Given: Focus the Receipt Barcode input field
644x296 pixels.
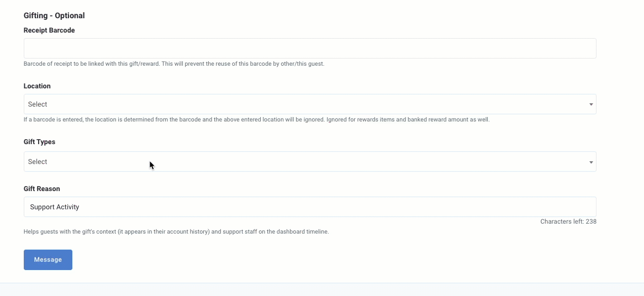Looking at the screenshot, I should pos(310,49).
